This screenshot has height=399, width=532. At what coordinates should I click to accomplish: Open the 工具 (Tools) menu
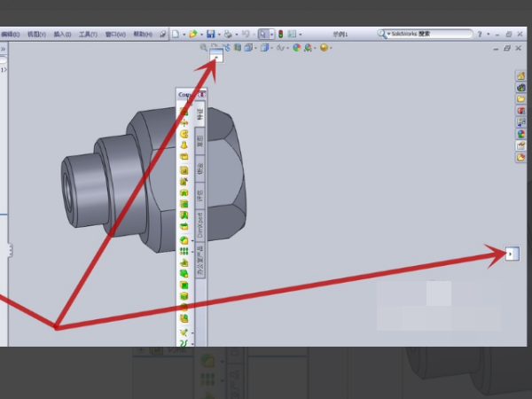click(x=87, y=35)
